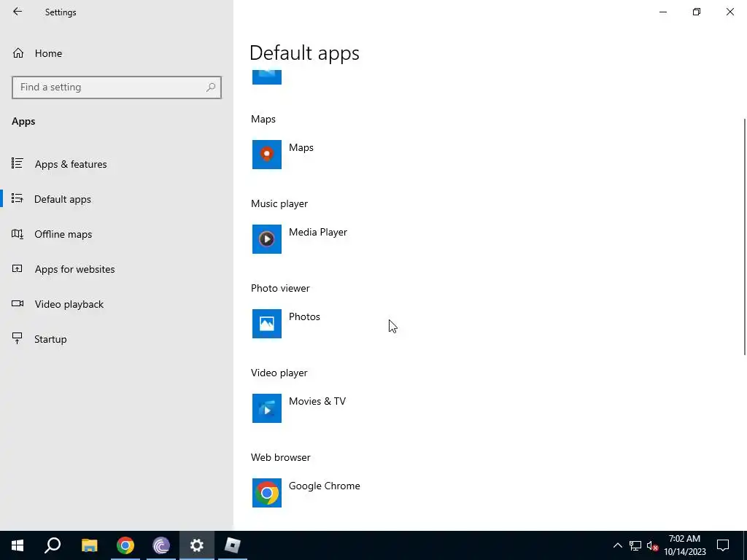Click the vertical scrollbar thumb
This screenshot has width=747, height=560.
tap(745, 237)
